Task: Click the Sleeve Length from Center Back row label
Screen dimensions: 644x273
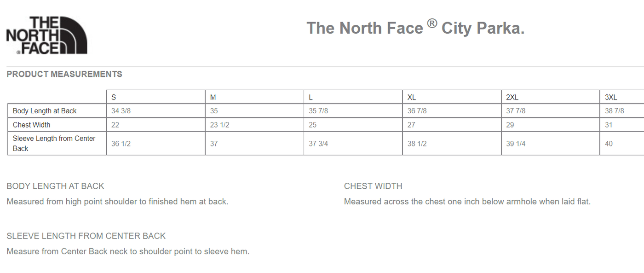Action: pos(54,143)
